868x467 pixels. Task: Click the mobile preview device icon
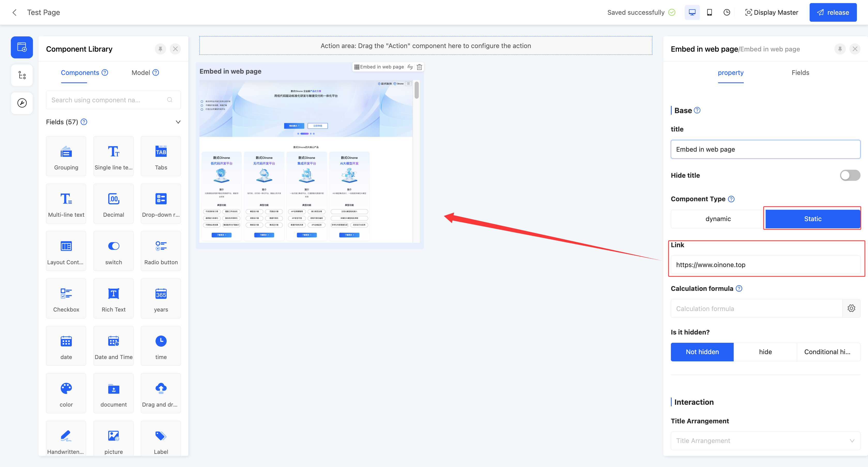point(709,12)
